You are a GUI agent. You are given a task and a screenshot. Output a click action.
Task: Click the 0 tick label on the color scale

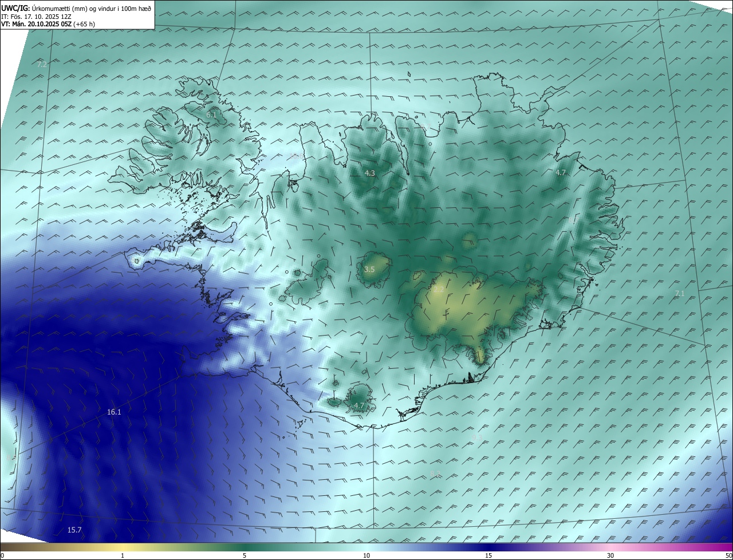click(x=2, y=555)
